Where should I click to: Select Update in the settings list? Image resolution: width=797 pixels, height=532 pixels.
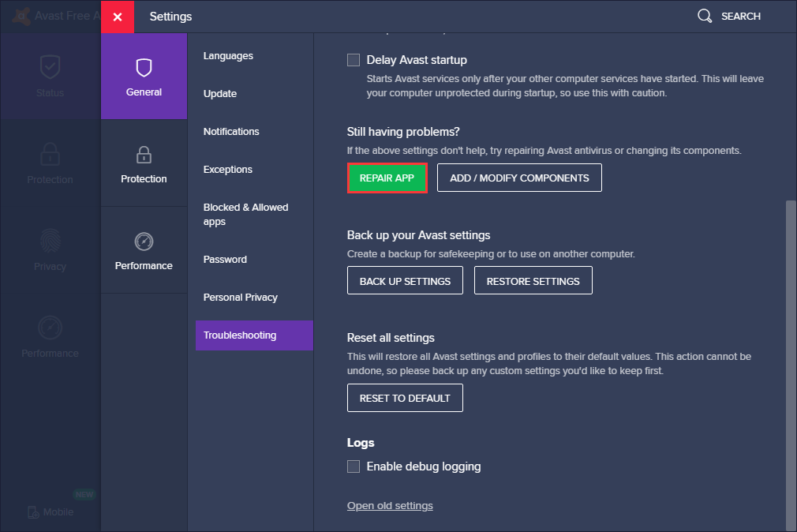point(220,94)
